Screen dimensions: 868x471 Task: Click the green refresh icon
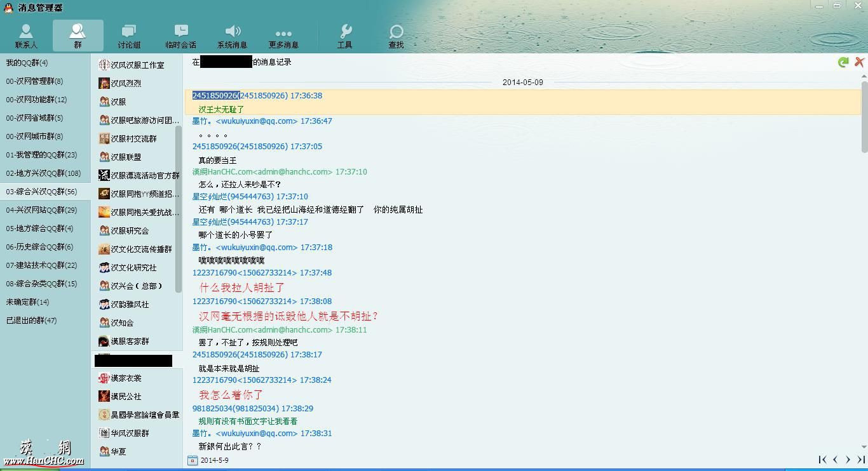843,62
